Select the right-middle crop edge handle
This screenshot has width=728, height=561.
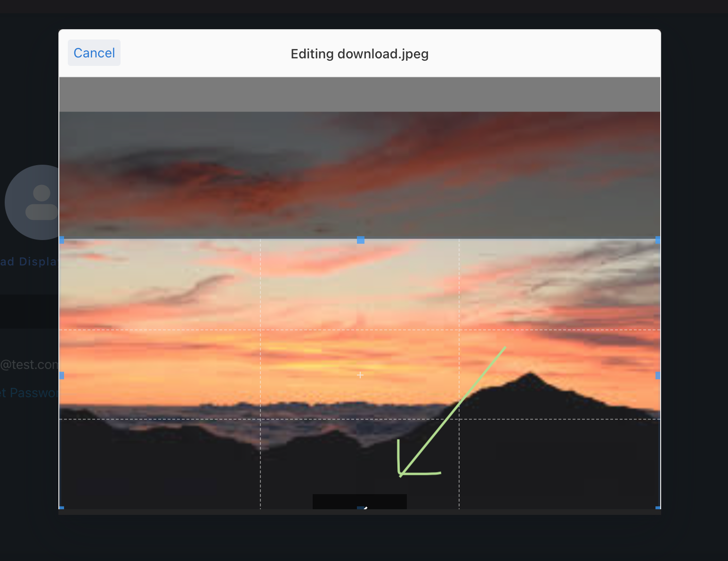[658, 376]
